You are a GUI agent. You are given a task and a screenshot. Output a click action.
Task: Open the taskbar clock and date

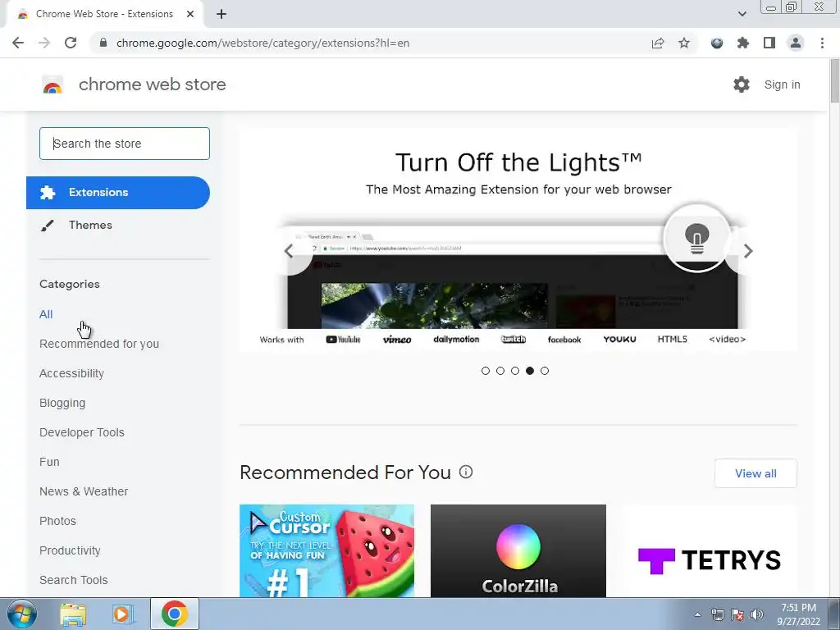(798, 614)
